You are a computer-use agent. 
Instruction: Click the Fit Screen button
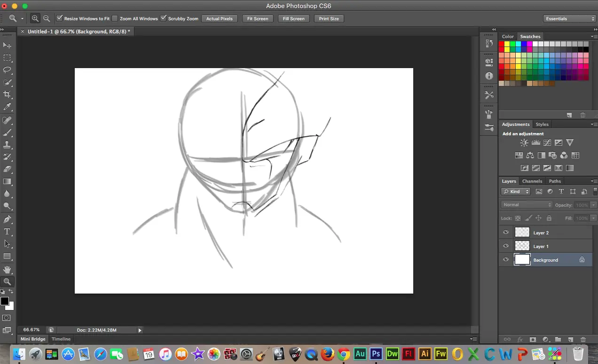pos(258,18)
